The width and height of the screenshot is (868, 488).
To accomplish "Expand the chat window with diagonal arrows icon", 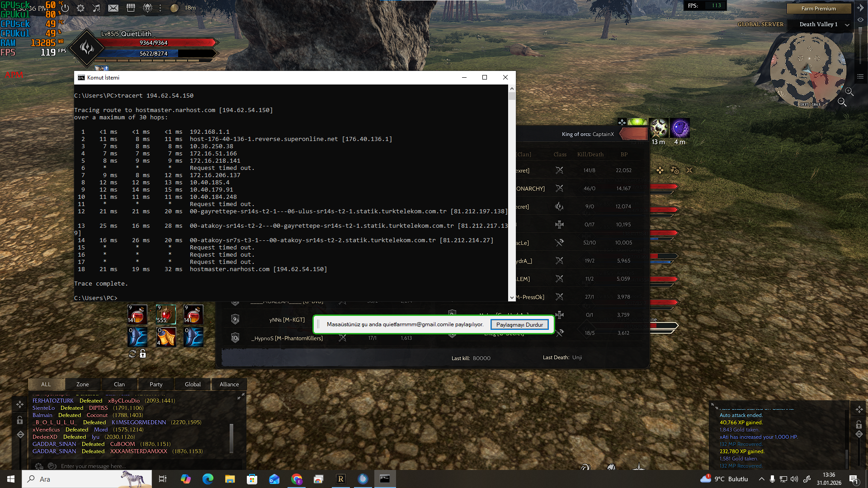I will click(241, 396).
